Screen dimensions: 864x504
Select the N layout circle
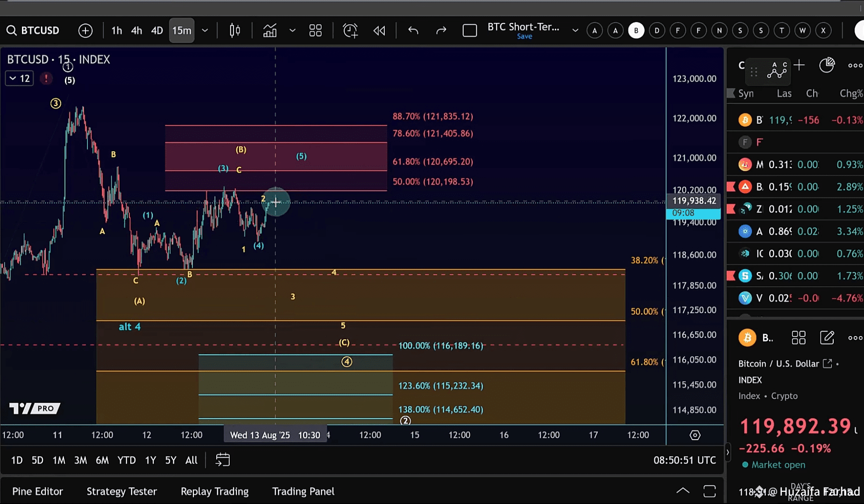point(719,31)
